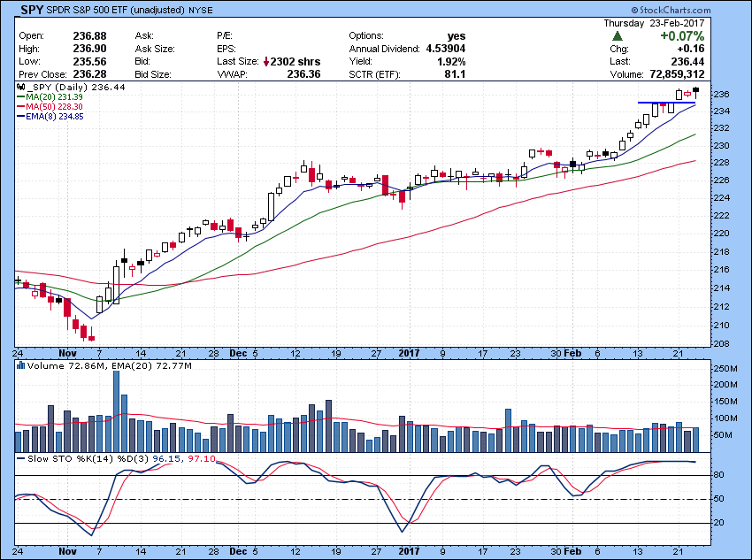The height and width of the screenshot is (560, 752).
Task: Click the VWAP value 236.36
Action: tap(303, 74)
